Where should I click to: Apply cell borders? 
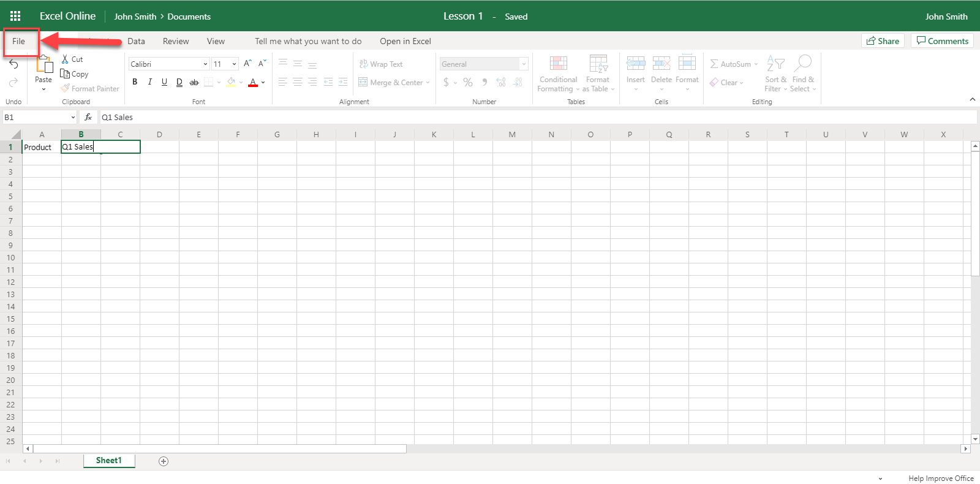tap(209, 82)
